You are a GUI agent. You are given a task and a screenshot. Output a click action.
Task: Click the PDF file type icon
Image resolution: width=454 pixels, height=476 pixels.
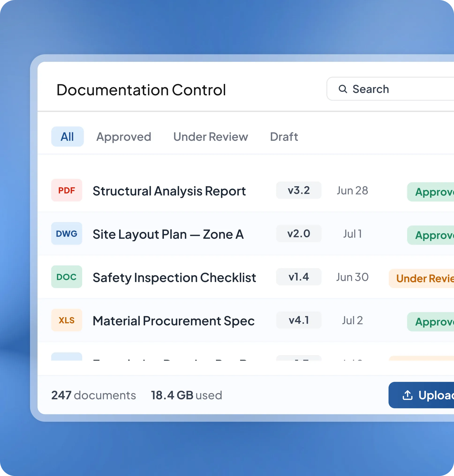tap(67, 190)
